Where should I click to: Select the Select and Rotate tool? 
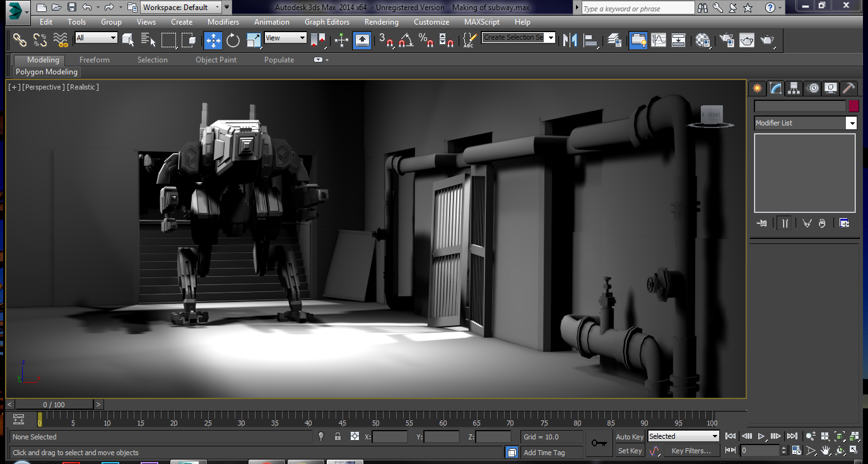(x=233, y=40)
